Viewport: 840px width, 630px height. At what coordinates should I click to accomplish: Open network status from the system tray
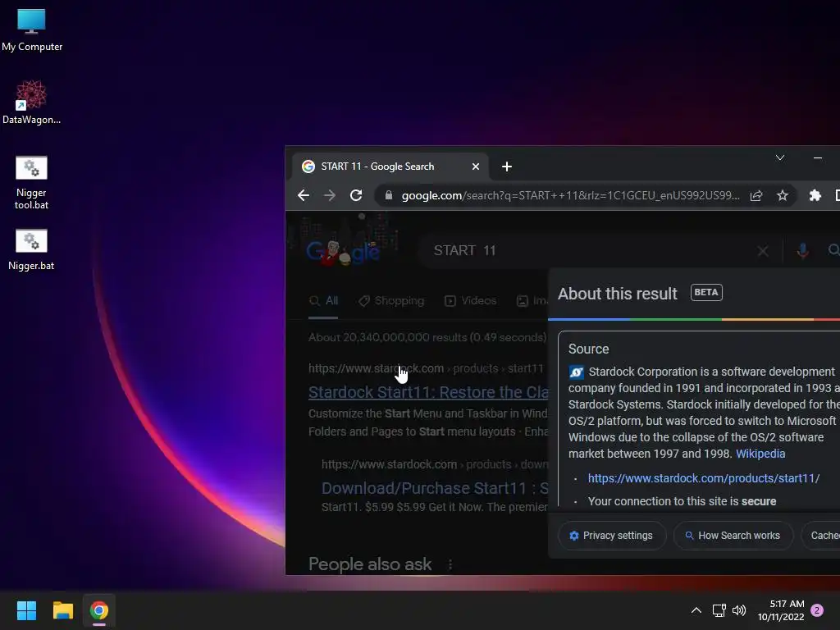point(719,610)
